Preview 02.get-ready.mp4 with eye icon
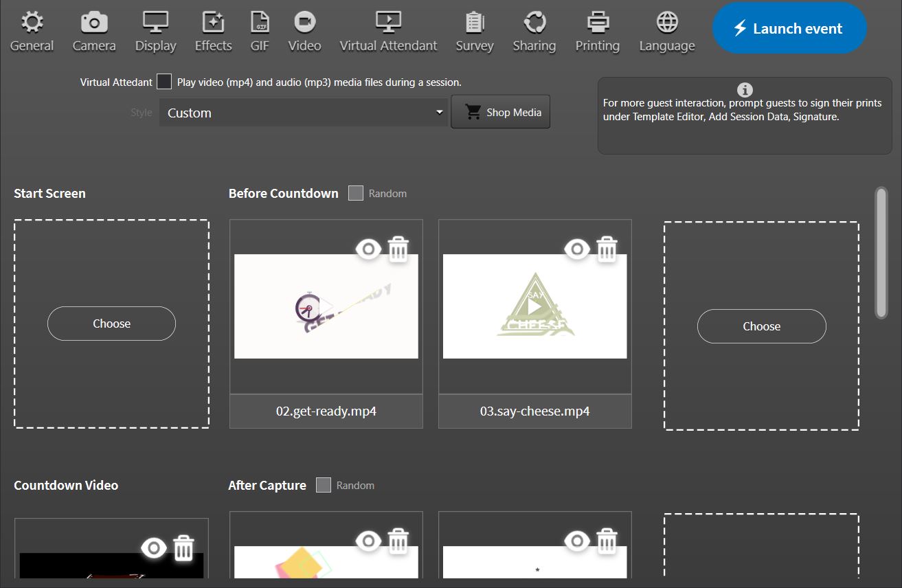Image resolution: width=902 pixels, height=588 pixels. point(368,249)
